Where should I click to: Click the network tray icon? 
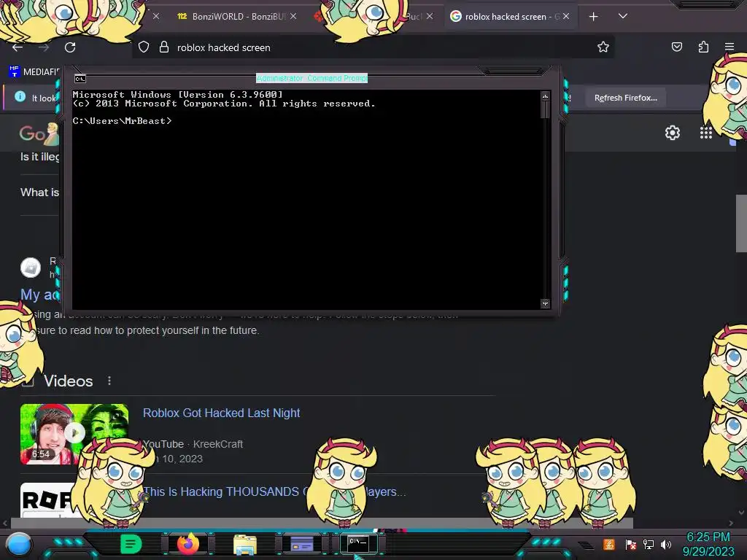(x=649, y=544)
